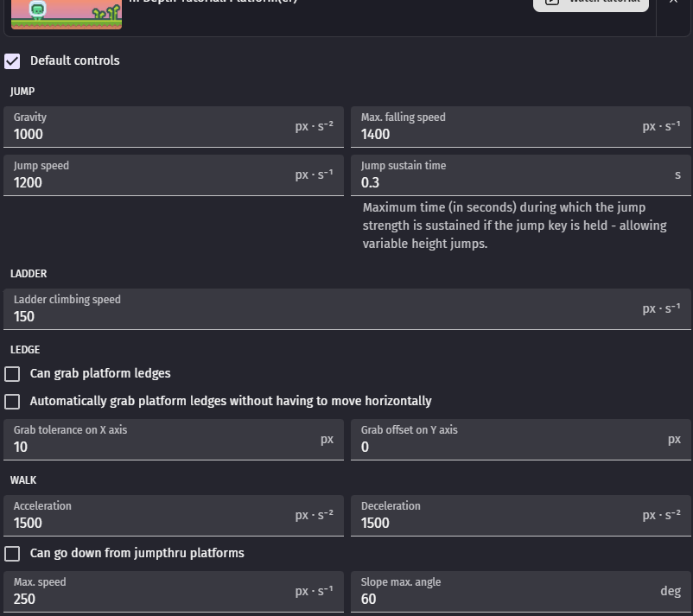Focus the Jump speed field

pyautogui.click(x=147, y=182)
